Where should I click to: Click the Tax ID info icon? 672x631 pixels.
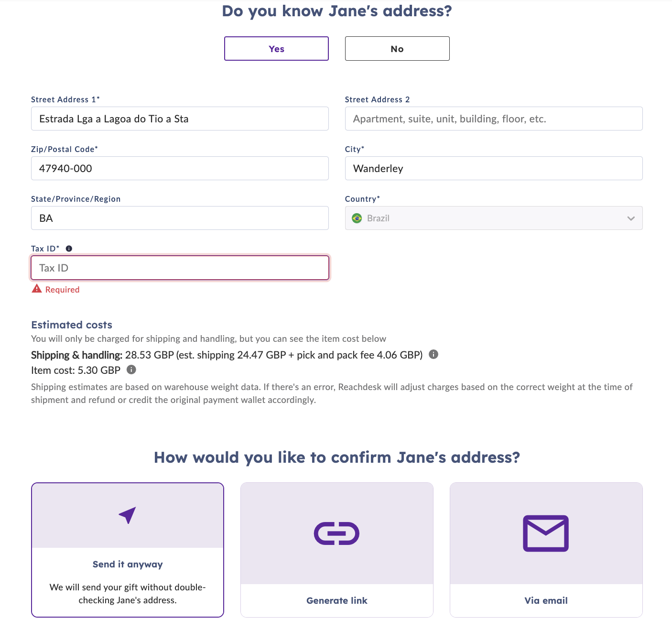coord(69,249)
